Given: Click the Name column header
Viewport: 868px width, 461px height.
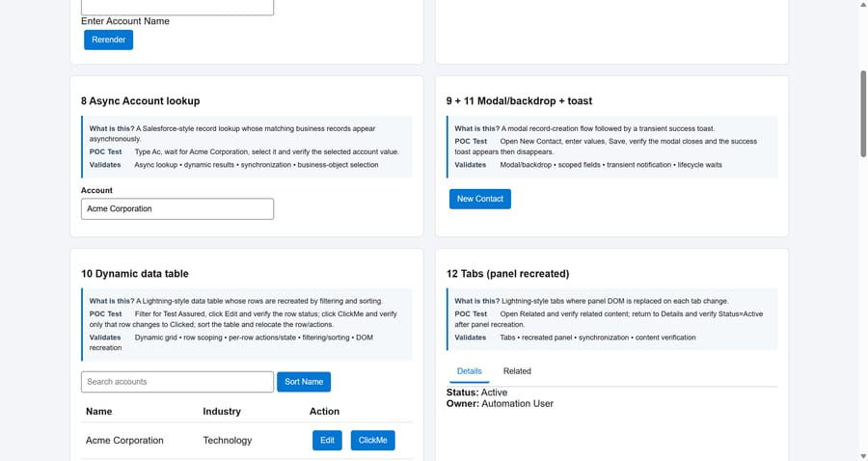Looking at the screenshot, I should 98,411.
